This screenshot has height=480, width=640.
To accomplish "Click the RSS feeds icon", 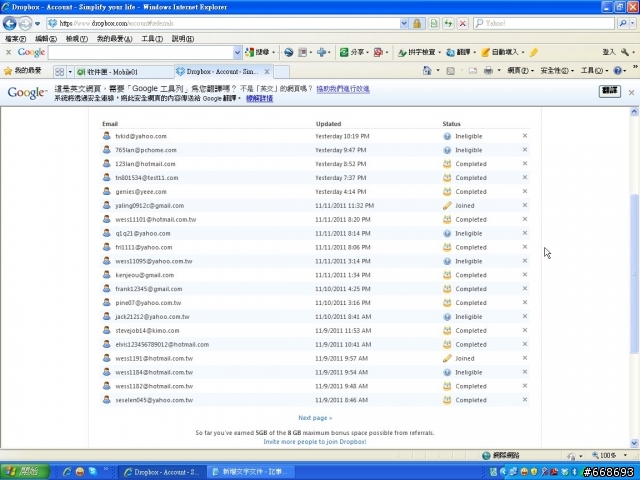I will (451, 71).
